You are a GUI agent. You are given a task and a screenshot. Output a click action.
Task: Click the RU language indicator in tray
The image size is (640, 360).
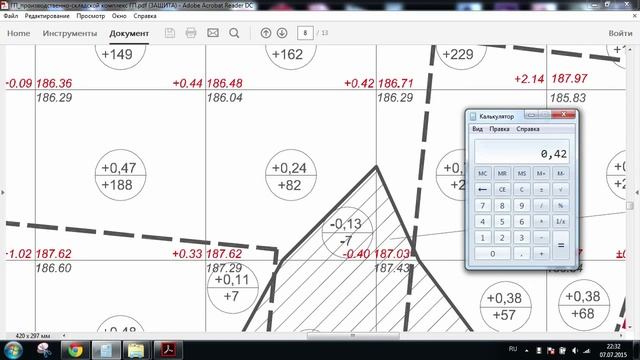(x=513, y=349)
